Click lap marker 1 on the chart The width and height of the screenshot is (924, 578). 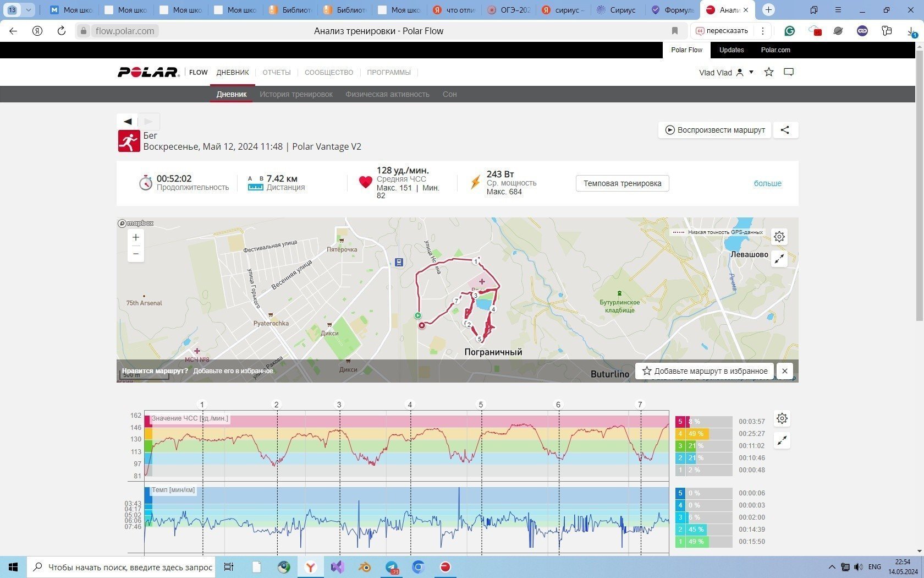[202, 405]
